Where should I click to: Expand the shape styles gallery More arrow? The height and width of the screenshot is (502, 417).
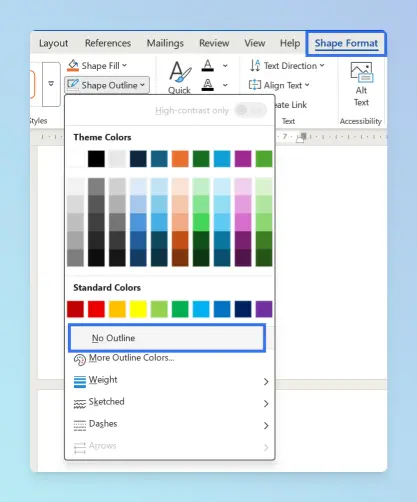51,83
